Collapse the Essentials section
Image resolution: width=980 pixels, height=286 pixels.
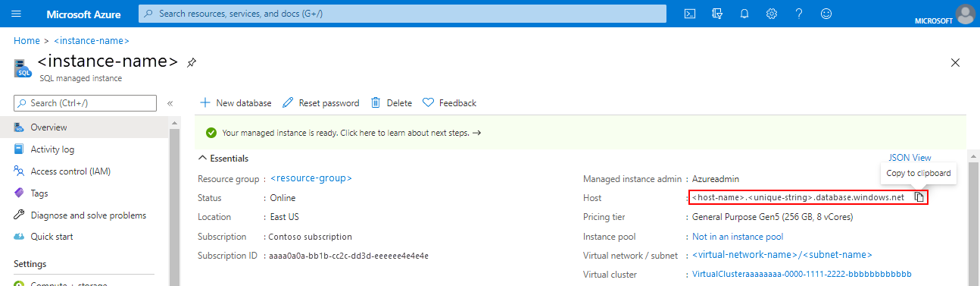coord(223,159)
